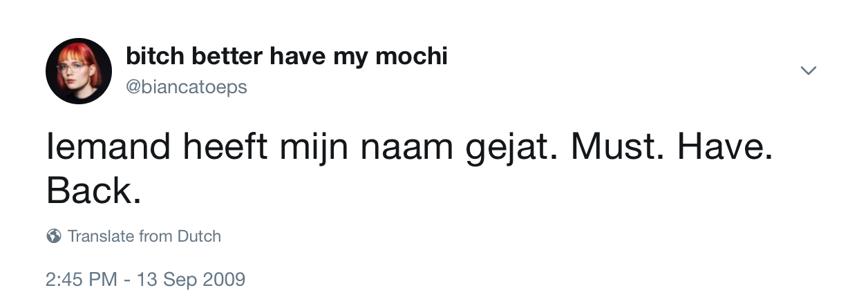Click the "Translate from Dutch" link
The image size is (868, 308).
click(x=144, y=236)
